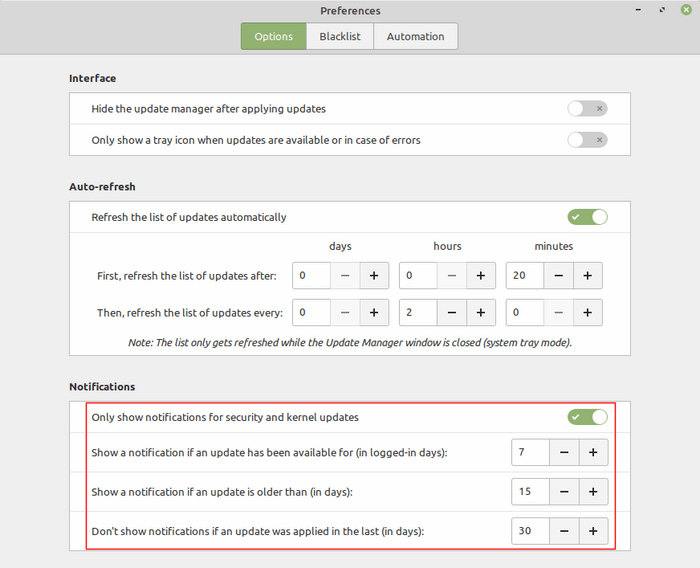The image size is (700, 568).
Task: Click the Auto-refresh section heading
Action: (102, 187)
